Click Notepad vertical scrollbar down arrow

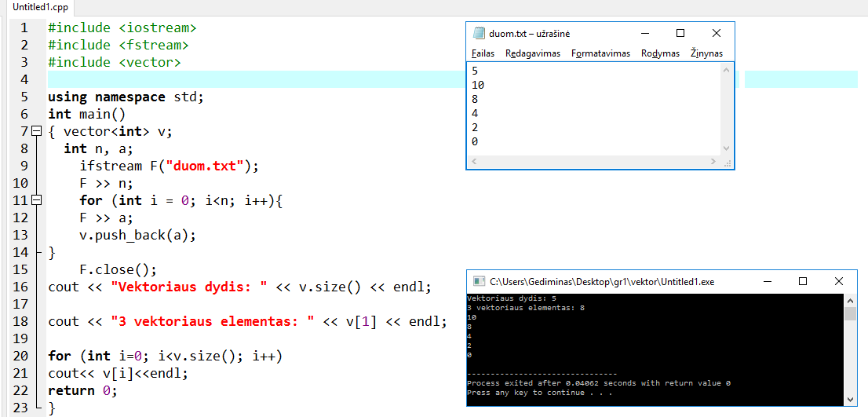(x=726, y=148)
